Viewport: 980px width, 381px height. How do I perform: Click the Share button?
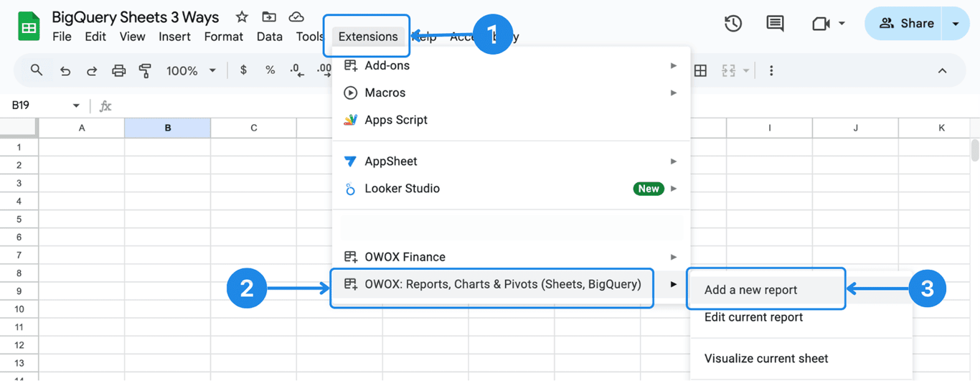click(906, 24)
